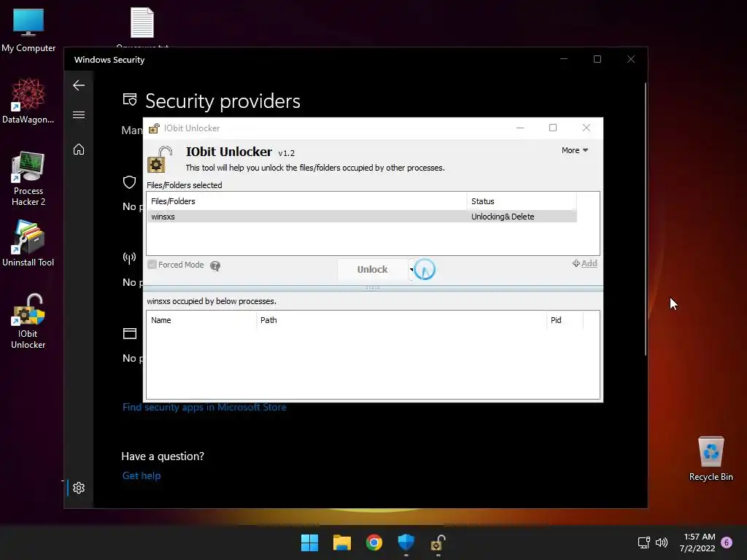Viewport: 747px width, 560px height.
Task: Click the Add files link
Action: 584,263
